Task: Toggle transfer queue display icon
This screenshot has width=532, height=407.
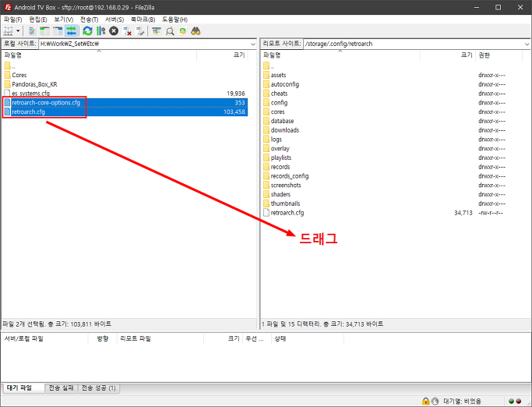Action: 71,31
